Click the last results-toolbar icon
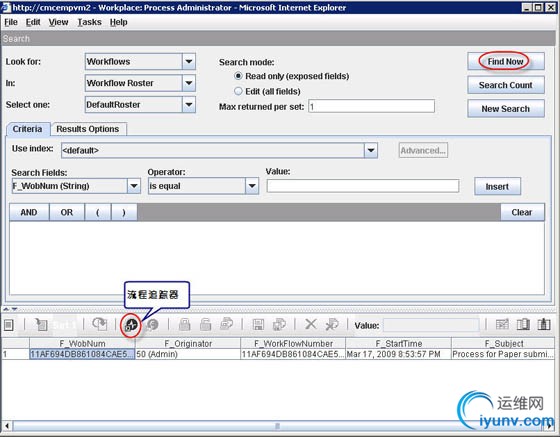Viewport: 560px width, 437px height. 544,324
